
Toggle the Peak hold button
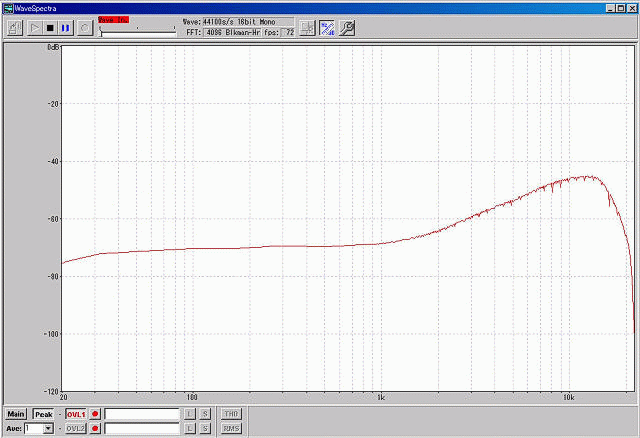coord(42,414)
